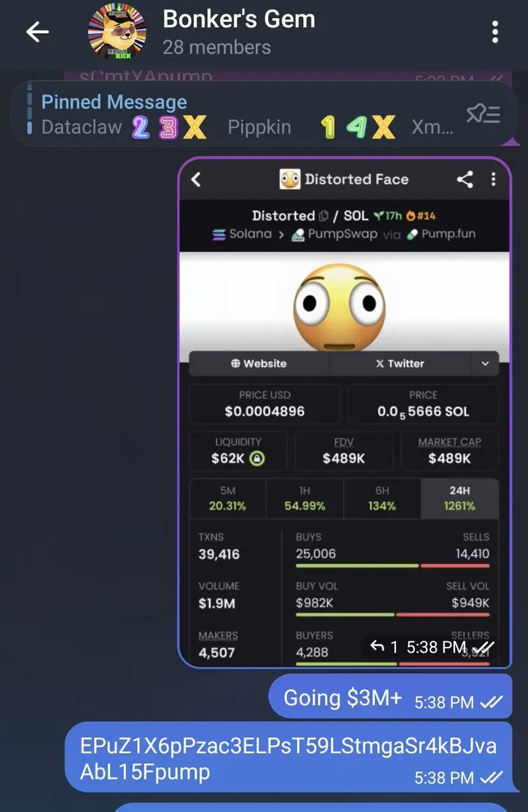
Task: Tap the $62K liquidity value
Action: tap(227, 458)
